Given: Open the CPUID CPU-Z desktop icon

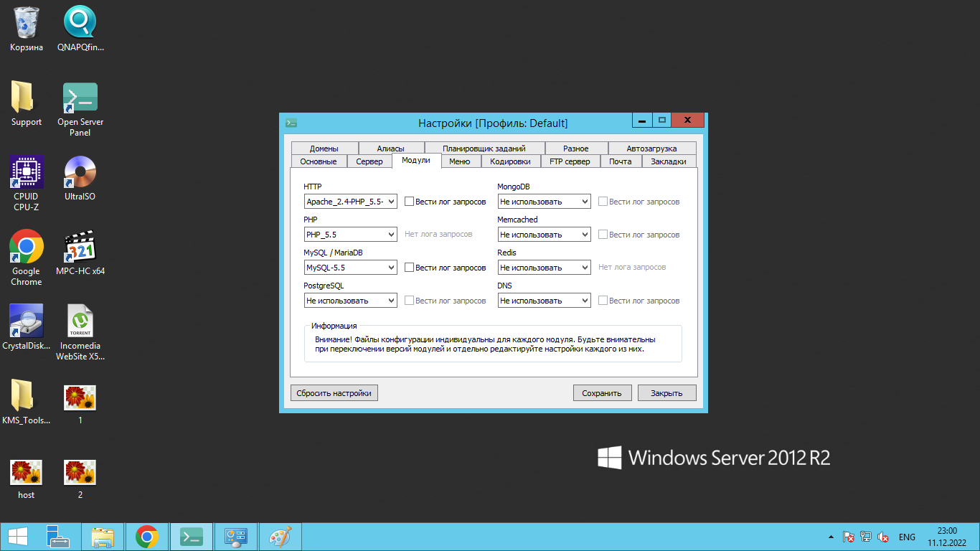Looking at the screenshot, I should pos(26,173).
